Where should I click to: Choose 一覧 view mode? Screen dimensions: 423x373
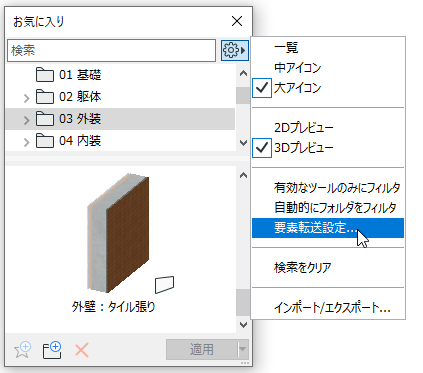click(x=286, y=48)
